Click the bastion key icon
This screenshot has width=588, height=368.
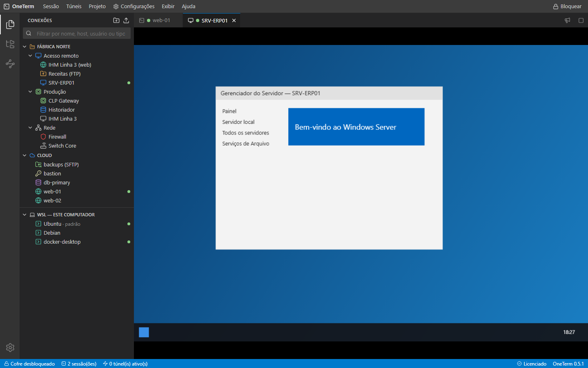[x=38, y=173]
